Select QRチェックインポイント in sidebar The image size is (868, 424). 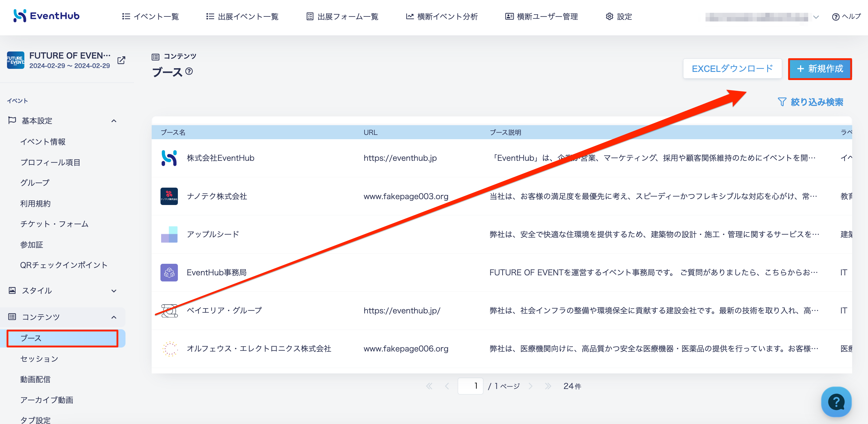[x=64, y=265]
